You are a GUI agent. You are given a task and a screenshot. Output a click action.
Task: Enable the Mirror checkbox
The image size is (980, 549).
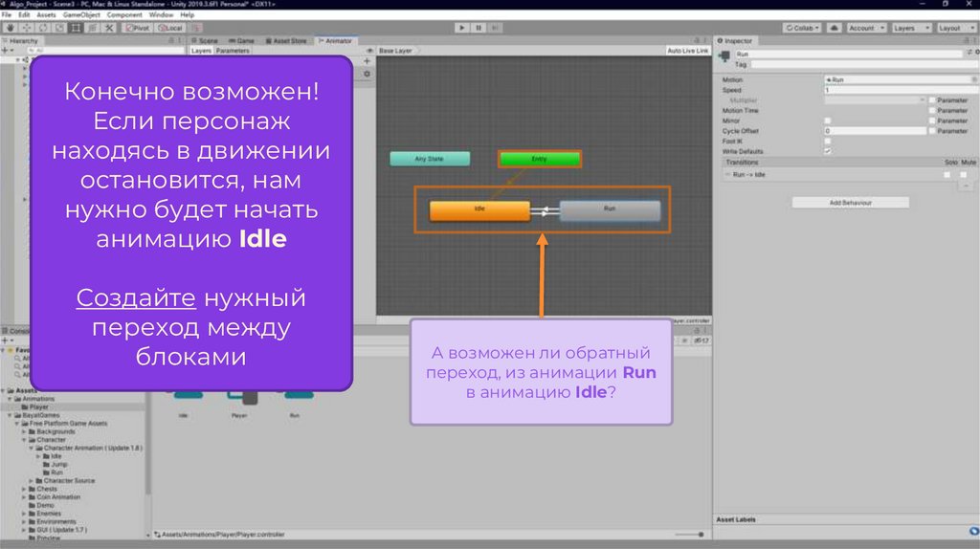pyautogui.click(x=828, y=121)
